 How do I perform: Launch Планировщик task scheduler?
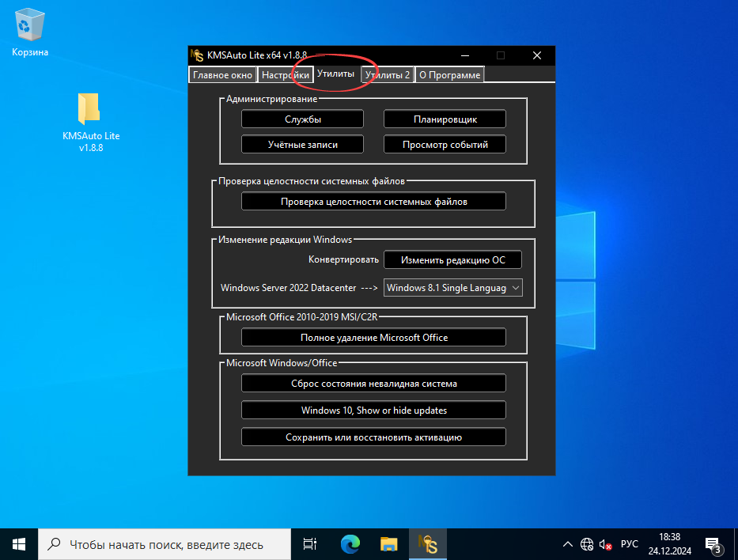pyautogui.click(x=445, y=119)
